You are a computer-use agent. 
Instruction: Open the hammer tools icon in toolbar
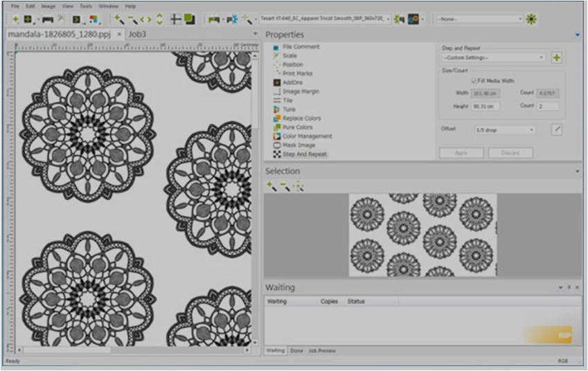[x=62, y=19]
